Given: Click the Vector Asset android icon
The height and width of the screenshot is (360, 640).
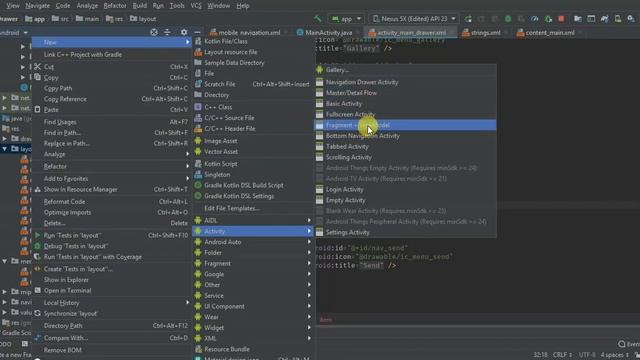Looking at the screenshot, I should coord(198,151).
